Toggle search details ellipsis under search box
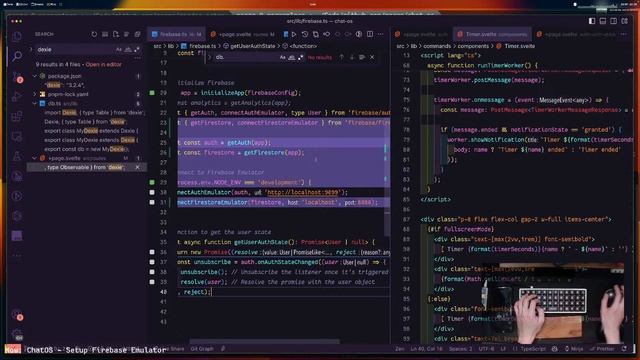 [x=137, y=59]
